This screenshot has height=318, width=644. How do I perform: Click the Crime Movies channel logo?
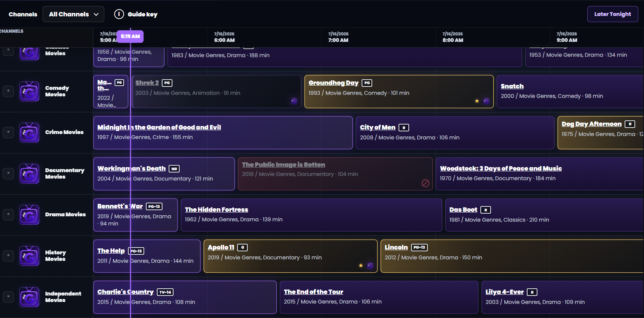click(x=29, y=133)
